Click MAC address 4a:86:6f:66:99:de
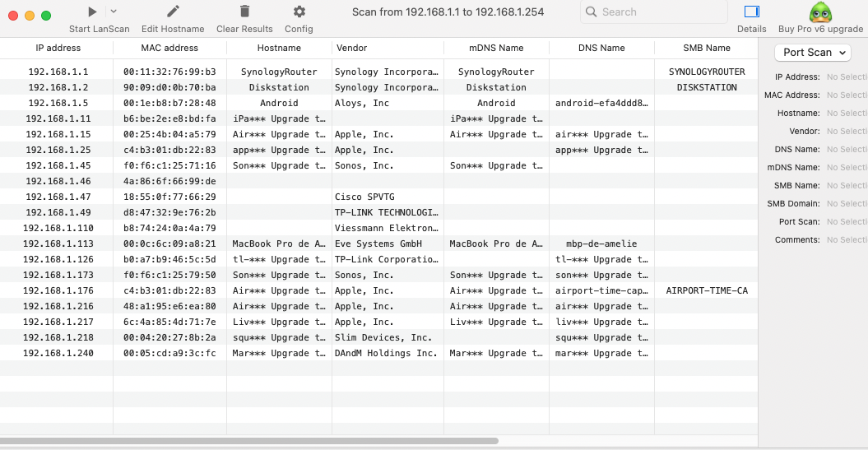868x450 pixels. 169,181
